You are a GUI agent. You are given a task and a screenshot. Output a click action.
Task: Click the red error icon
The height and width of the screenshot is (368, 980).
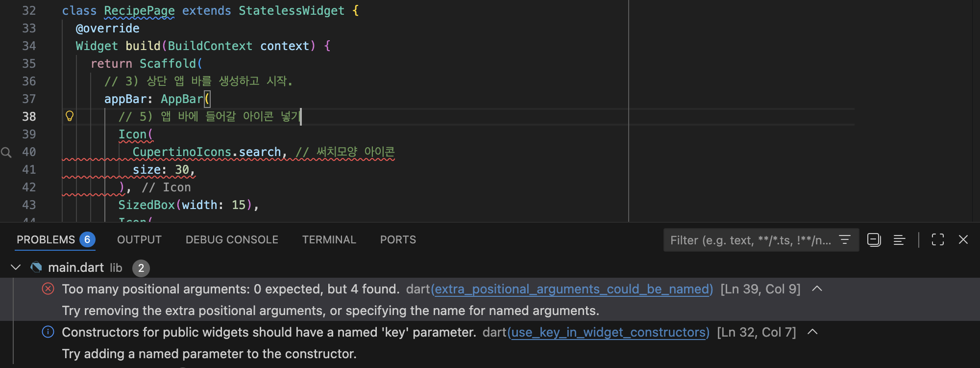48,289
